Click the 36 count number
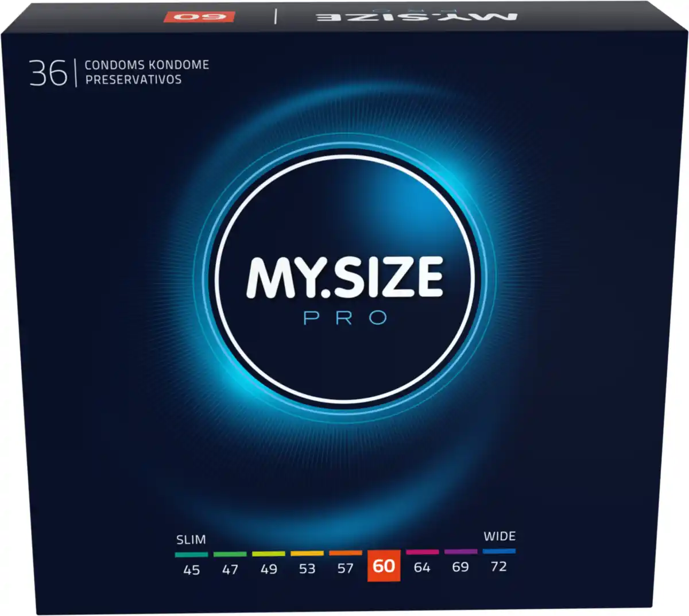689x616 pixels. (48, 73)
